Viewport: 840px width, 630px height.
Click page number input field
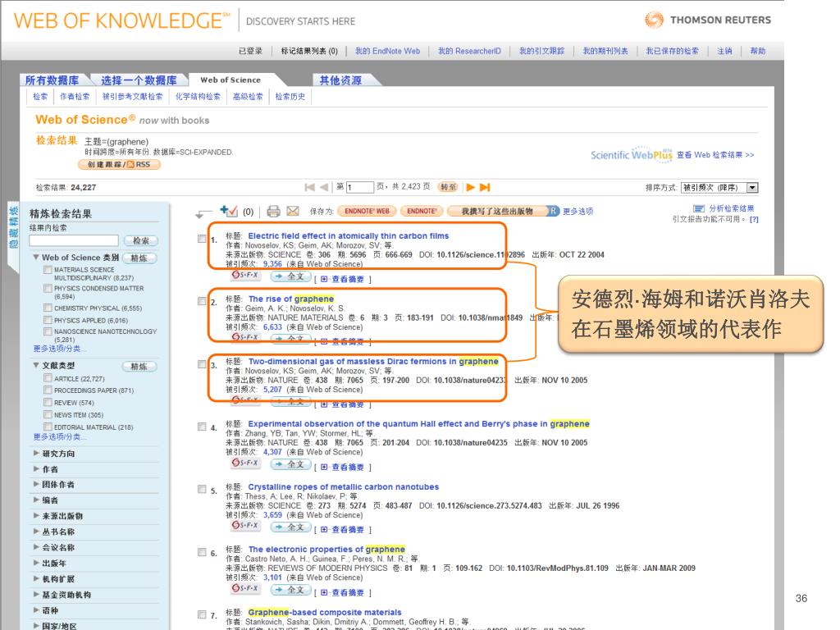[360, 187]
